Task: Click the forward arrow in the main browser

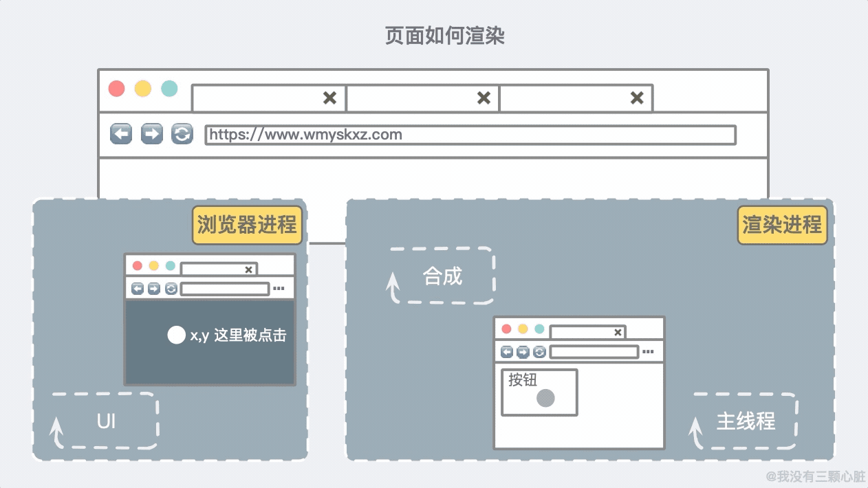Action: pos(152,134)
